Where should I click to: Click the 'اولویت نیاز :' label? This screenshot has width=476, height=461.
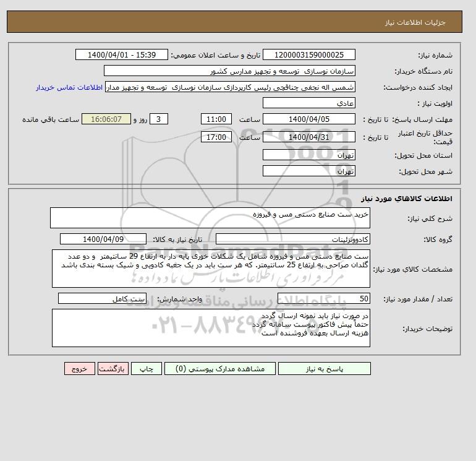coord(435,103)
